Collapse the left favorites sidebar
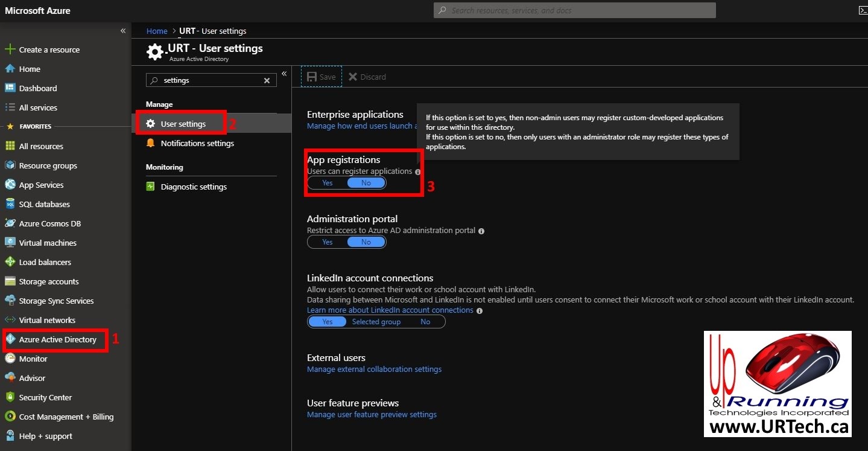868x451 pixels. click(123, 31)
